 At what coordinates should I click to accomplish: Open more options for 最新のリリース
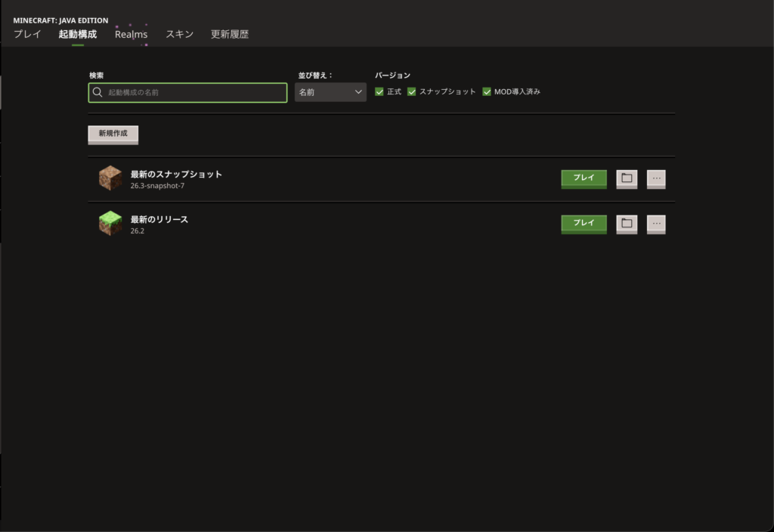click(656, 224)
